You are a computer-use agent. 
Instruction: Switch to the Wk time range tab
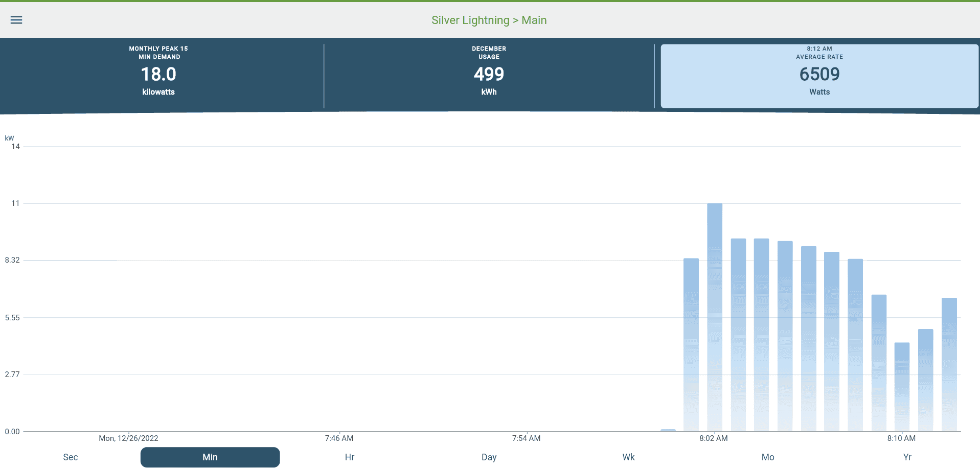(628, 457)
